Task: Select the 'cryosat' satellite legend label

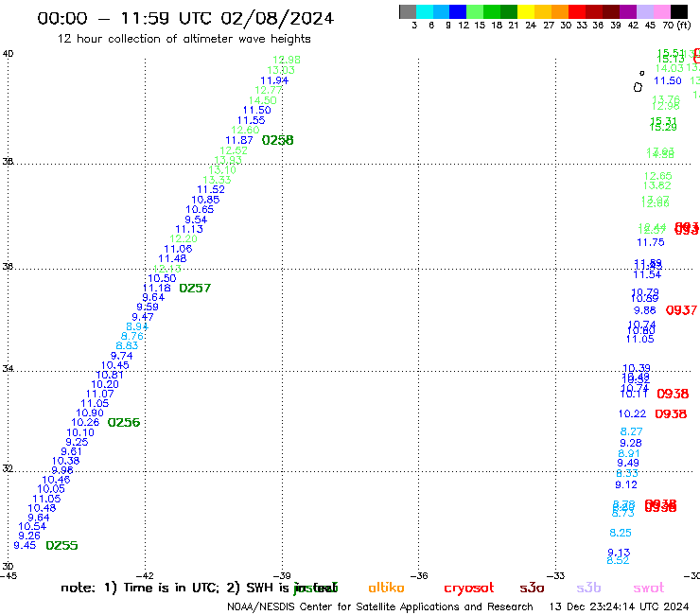Action: pos(469,588)
